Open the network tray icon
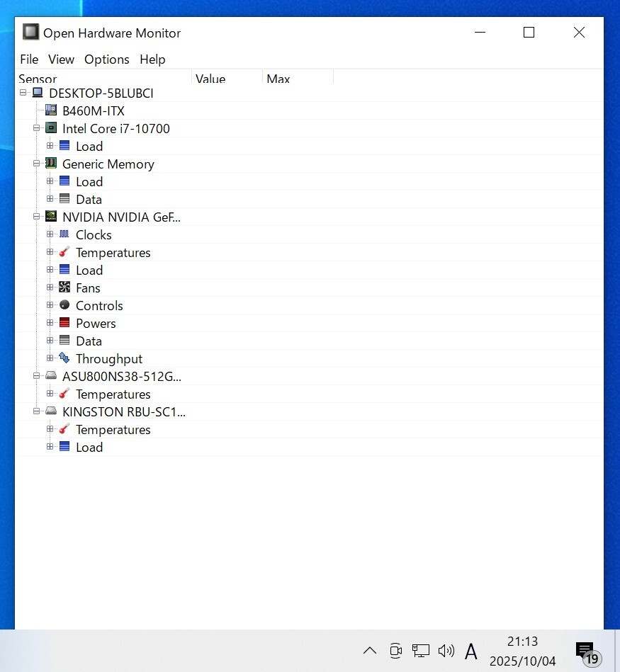This screenshot has height=672, width=620. point(421,651)
